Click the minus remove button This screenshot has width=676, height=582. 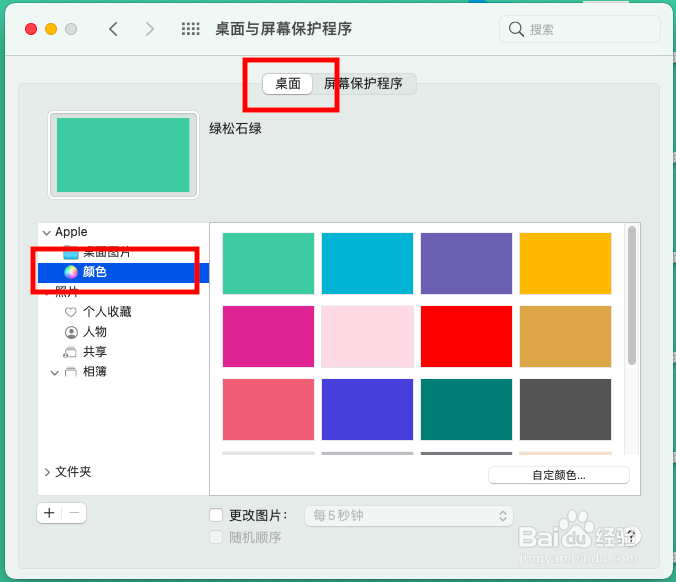click(x=74, y=513)
